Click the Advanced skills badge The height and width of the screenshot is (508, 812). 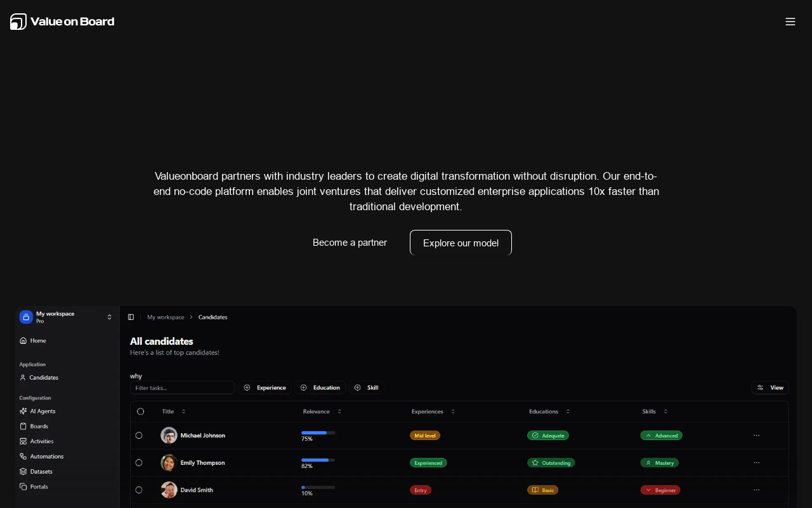tap(661, 436)
